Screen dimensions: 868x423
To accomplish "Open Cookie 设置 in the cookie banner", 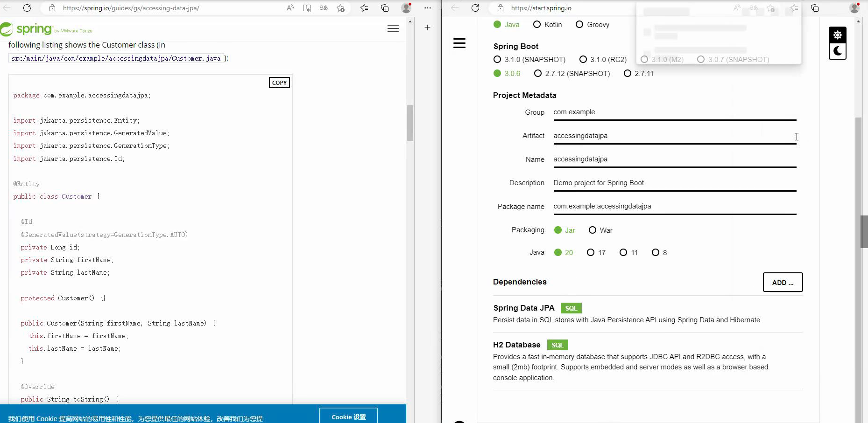I will click(x=348, y=416).
